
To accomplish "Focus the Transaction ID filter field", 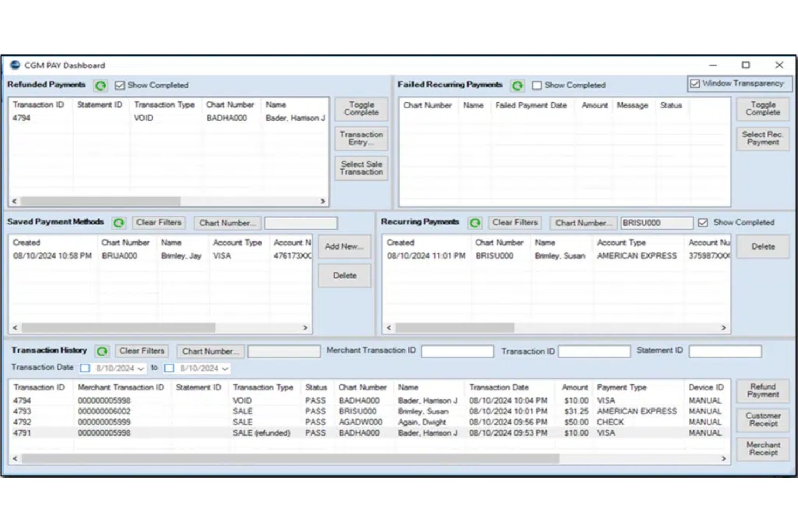I will pyautogui.click(x=594, y=351).
